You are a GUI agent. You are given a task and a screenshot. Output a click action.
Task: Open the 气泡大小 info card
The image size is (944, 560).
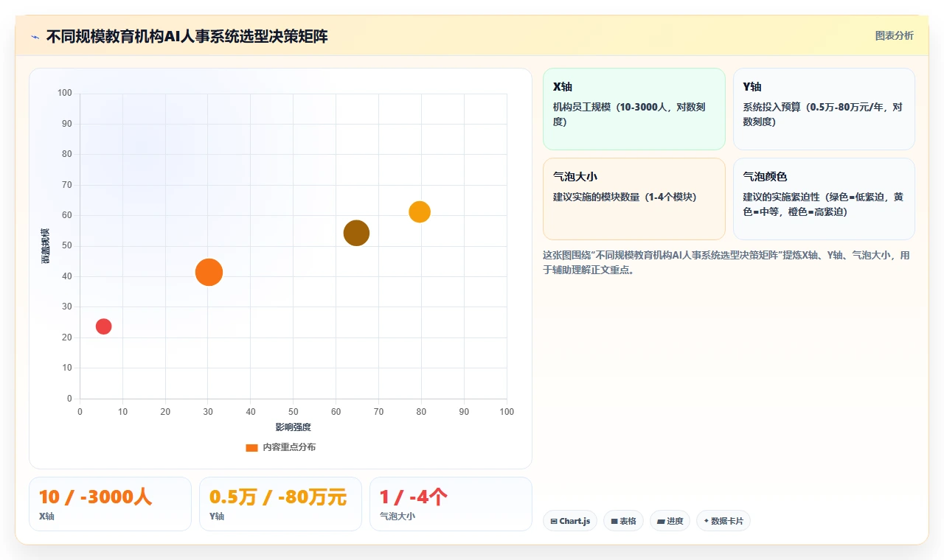pyautogui.click(x=634, y=199)
